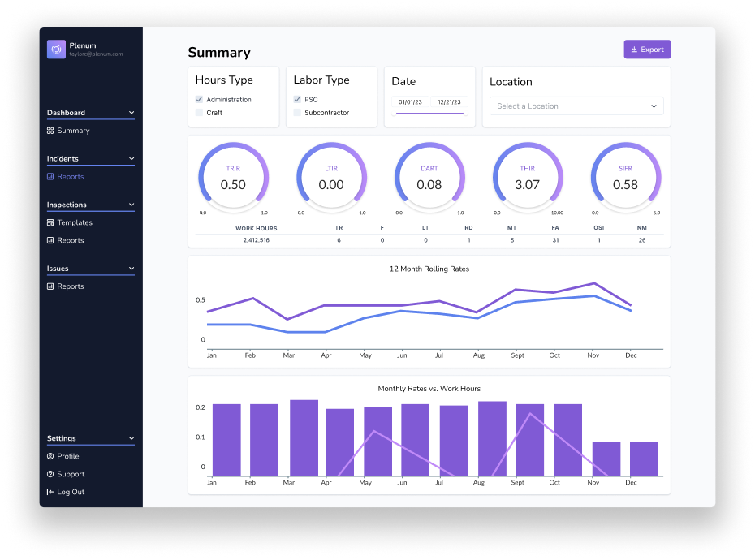Click the end date field 12/21/23
Screen dimensions: 755x560
(x=449, y=102)
